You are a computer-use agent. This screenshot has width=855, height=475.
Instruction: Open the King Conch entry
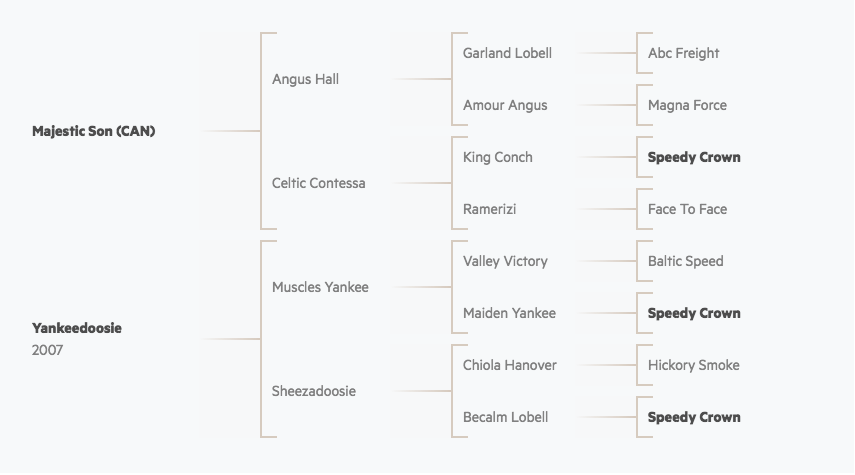click(497, 157)
